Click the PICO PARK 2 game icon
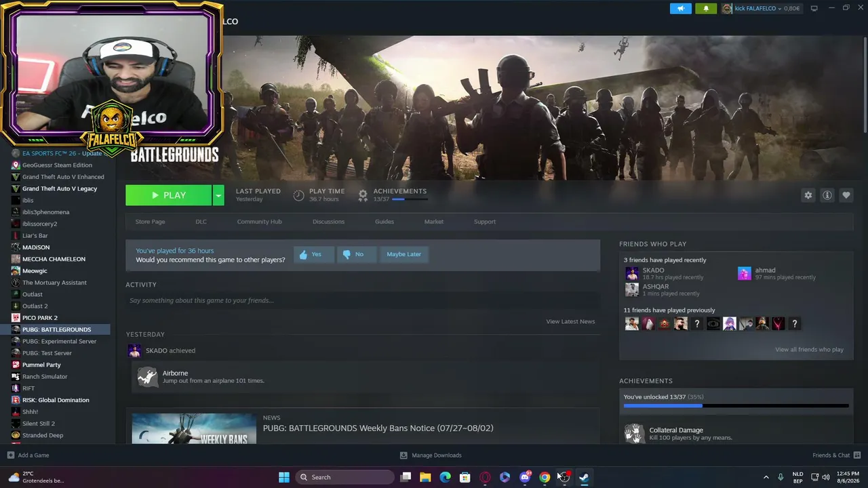The width and height of the screenshot is (868, 488). coord(16,318)
